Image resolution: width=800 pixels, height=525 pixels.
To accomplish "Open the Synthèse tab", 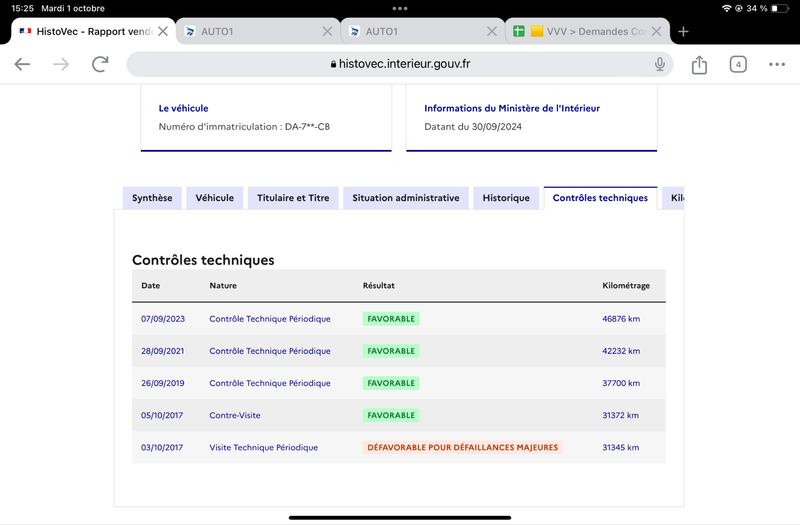I will 152,198.
